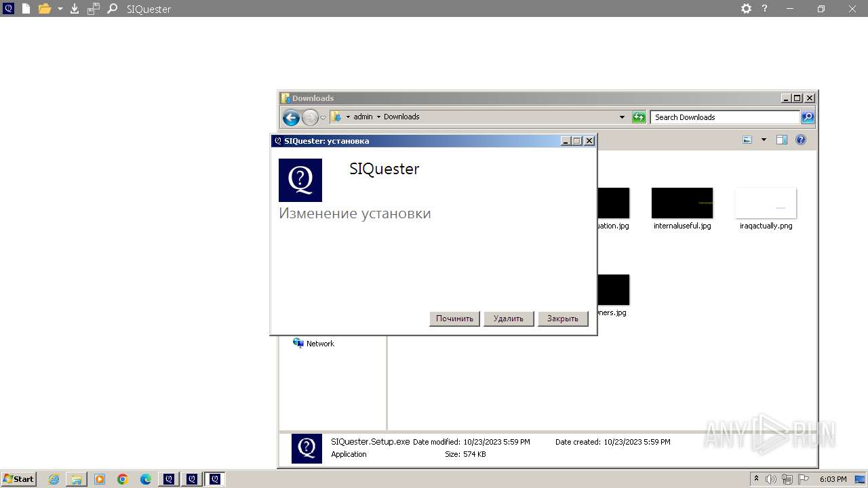Launch Internet Explorer from the taskbar
Screen dimensions: 868x488
[54, 479]
